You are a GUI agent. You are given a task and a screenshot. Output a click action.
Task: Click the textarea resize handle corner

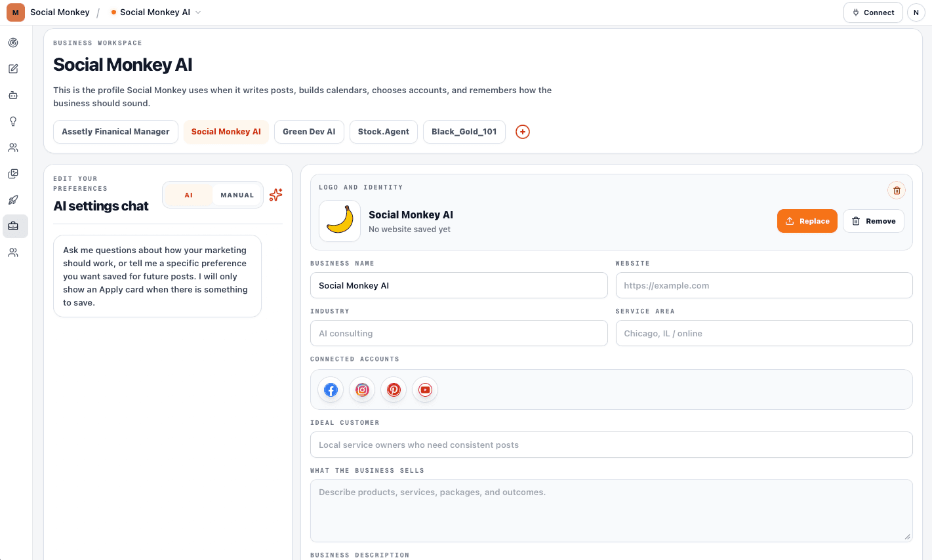coord(907,536)
